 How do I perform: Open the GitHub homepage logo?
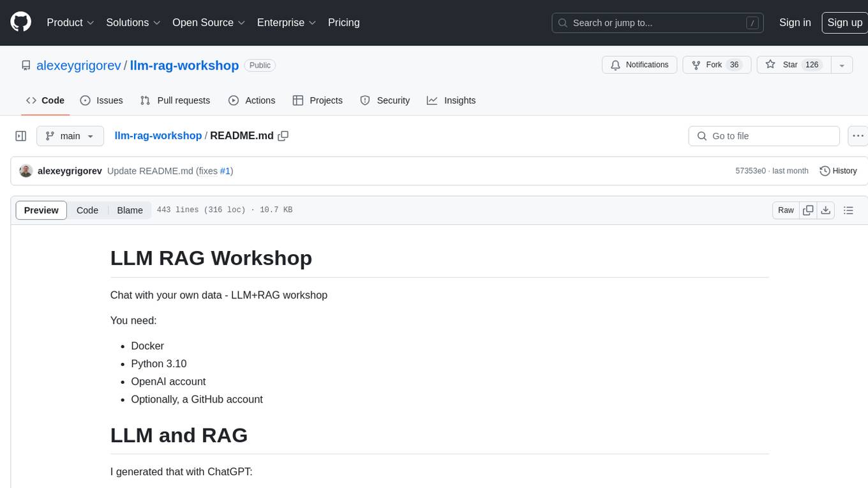pos(20,22)
